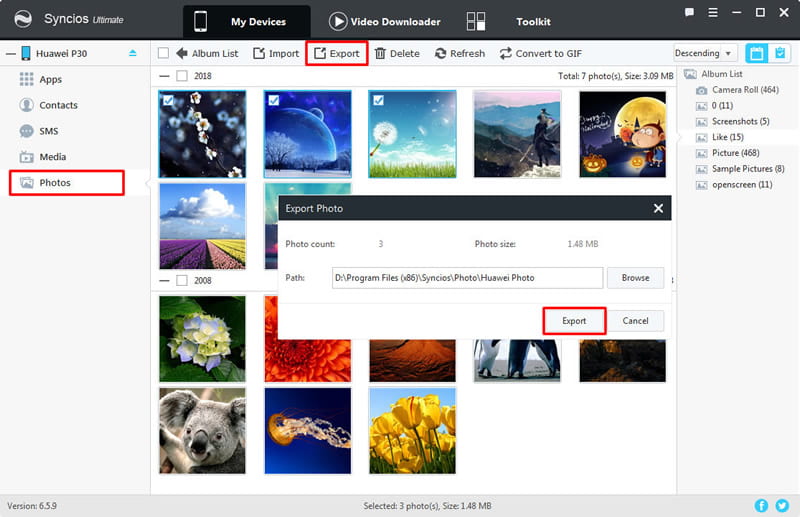Open the feedback chat icon
This screenshot has width=800, height=517.
pos(689,12)
